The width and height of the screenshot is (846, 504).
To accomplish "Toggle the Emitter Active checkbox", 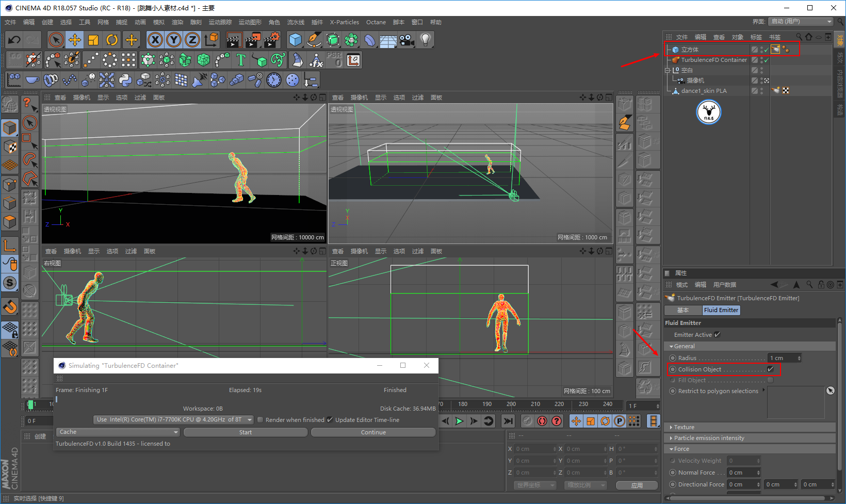I will tap(718, 335).
